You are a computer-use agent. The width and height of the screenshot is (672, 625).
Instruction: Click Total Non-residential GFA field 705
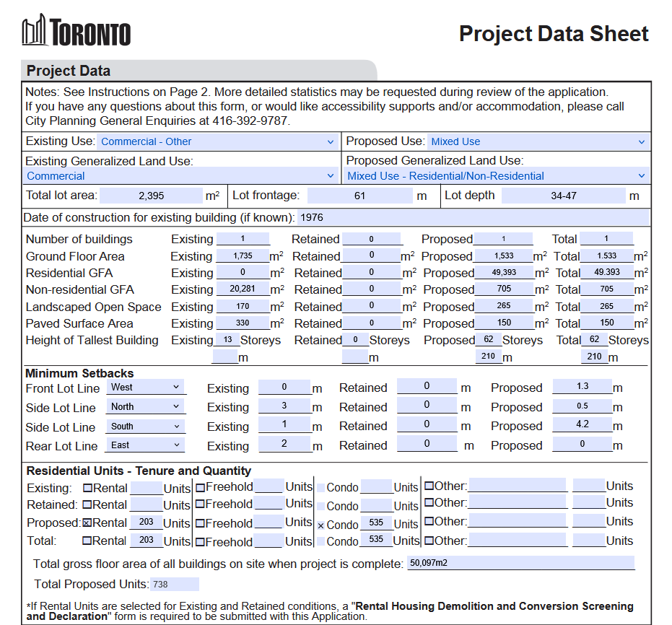coord(606,289)
